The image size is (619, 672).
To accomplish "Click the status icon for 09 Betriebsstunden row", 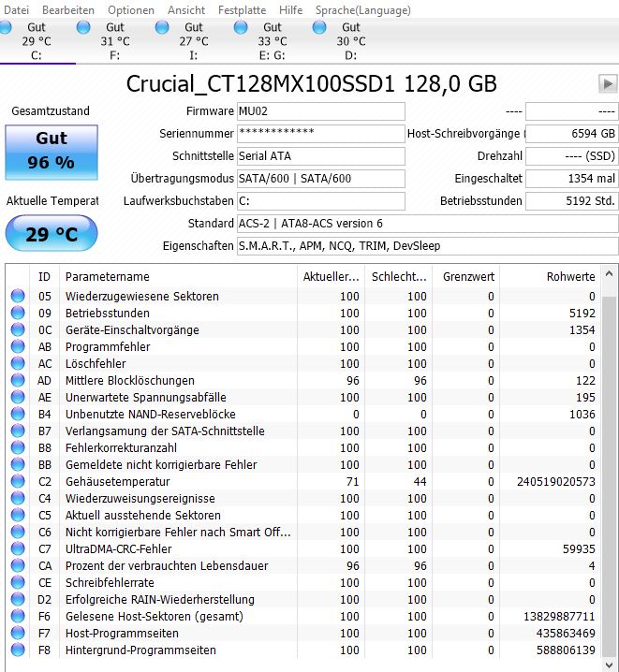I will [x=18, y=313].
